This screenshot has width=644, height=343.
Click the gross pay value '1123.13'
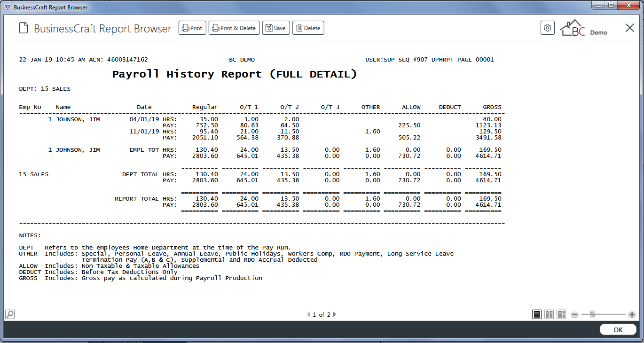click(488, 125)
